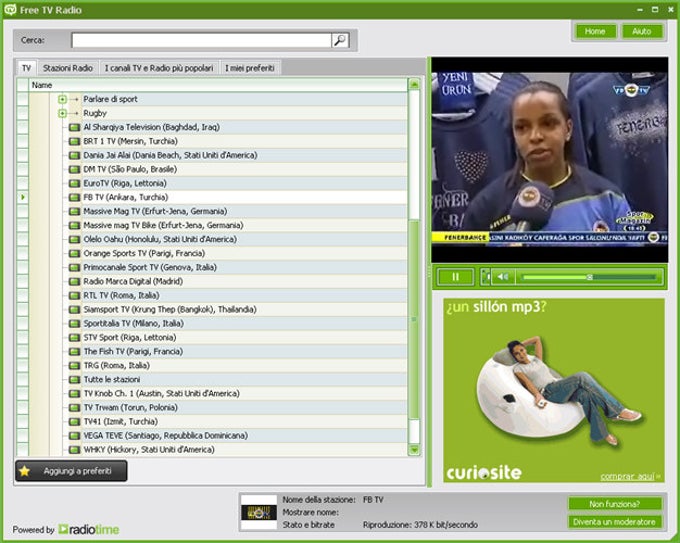
Task: Click the TV icon beside Radio Marca Digital
Action: coord(75,281)
